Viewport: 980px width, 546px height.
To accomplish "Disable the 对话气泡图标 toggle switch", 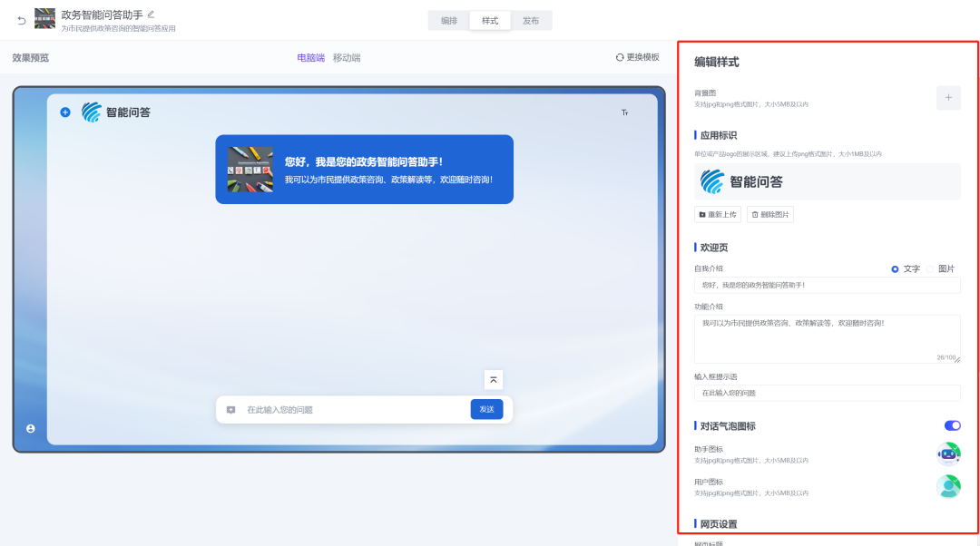I will coord(952,424).
